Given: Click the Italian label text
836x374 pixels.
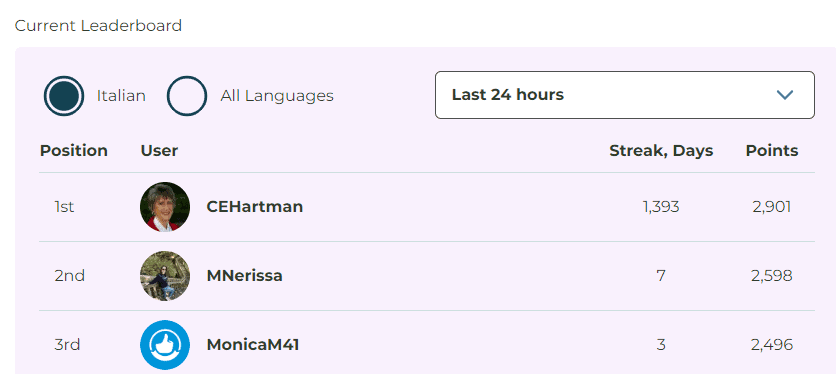Looking at the screenshot, I should tap(121, 96).
